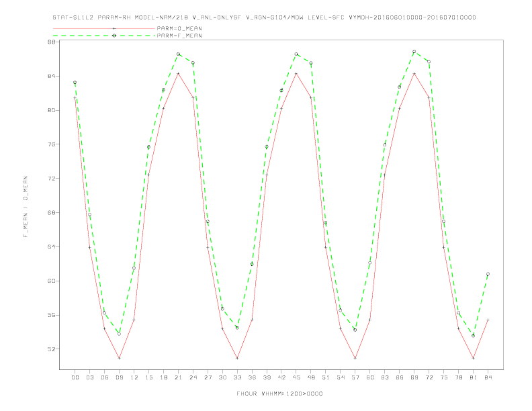Screen dimensions: 532x411
Task: Click the x-axis tick label 48
Action: click(311, 377)
